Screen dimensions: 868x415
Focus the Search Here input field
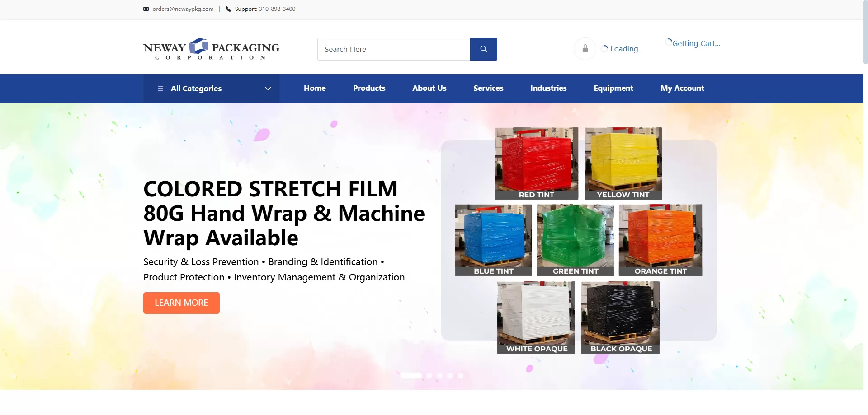click(x=394, y=49)
